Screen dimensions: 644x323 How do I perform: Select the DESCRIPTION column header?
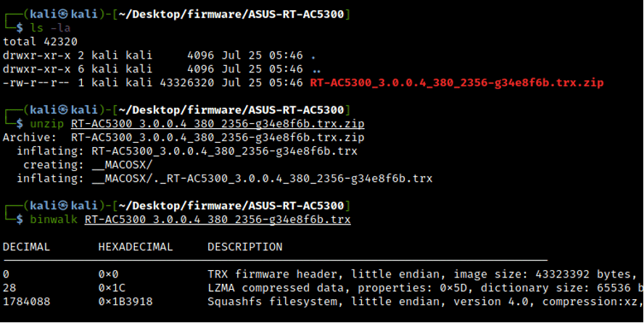coord(245,247)
